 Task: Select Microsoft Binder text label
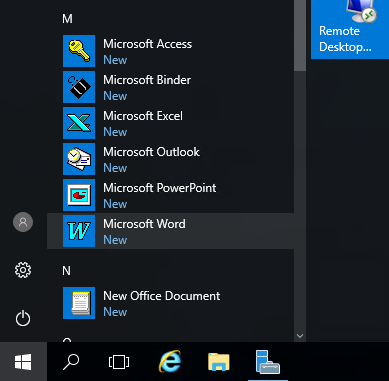(x=147, y=80)
